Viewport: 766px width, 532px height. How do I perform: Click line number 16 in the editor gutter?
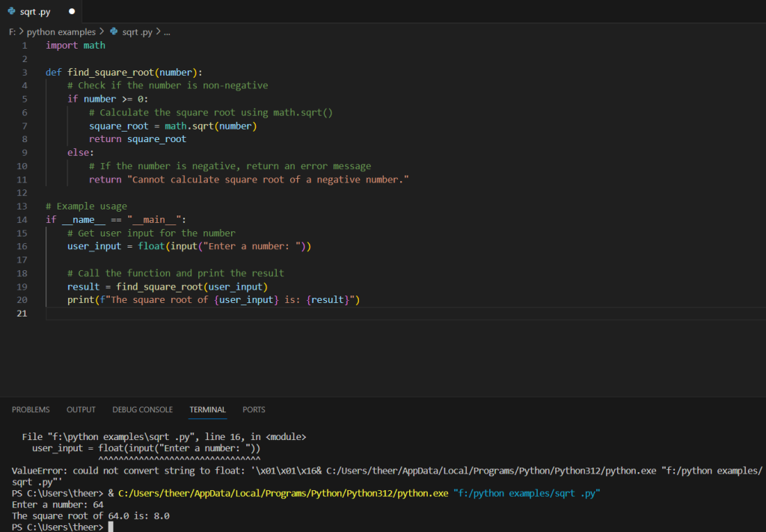click(x=21, y=246)
